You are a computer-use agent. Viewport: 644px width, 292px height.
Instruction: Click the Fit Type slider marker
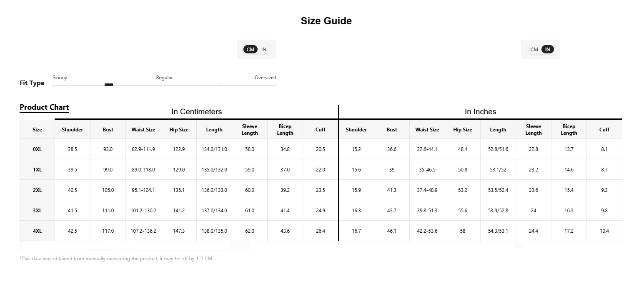point(109,85)
